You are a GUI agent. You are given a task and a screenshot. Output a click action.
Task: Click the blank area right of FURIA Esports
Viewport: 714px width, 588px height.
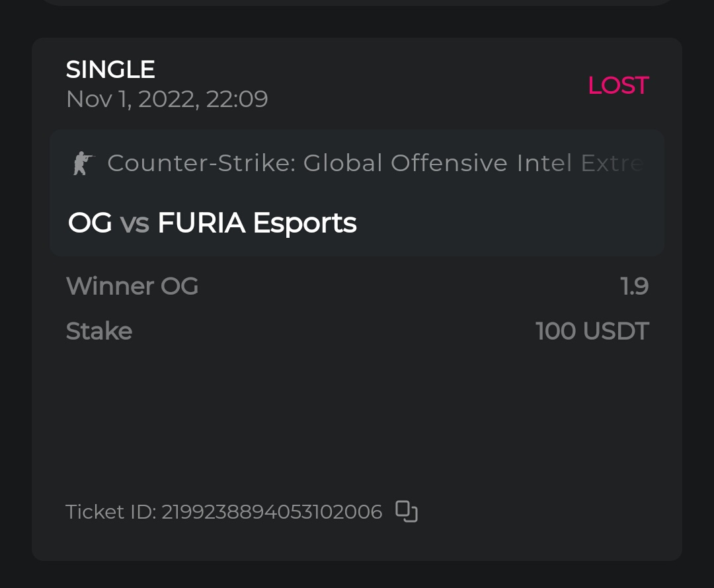tap(509, 223)
